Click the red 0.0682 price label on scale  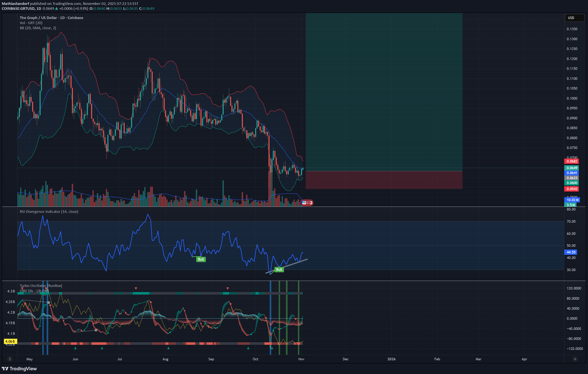572,161
